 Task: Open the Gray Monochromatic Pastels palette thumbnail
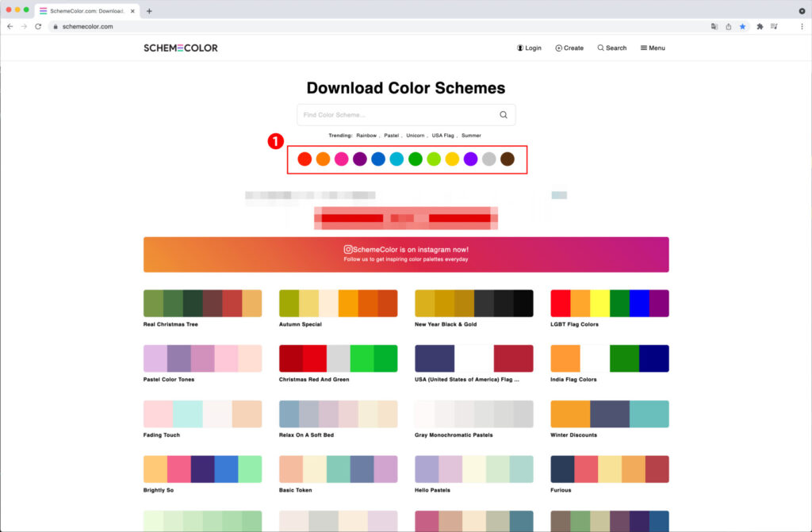(x=474, y=414)
